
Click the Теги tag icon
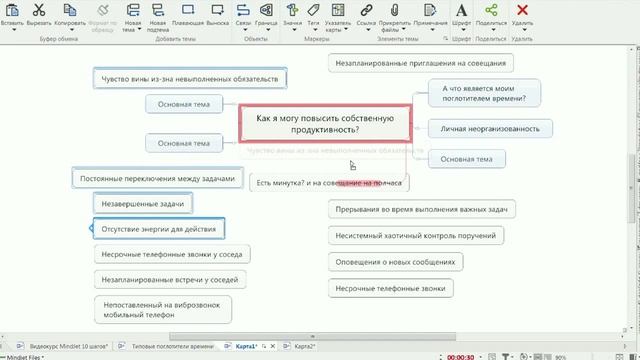(313, 10)
